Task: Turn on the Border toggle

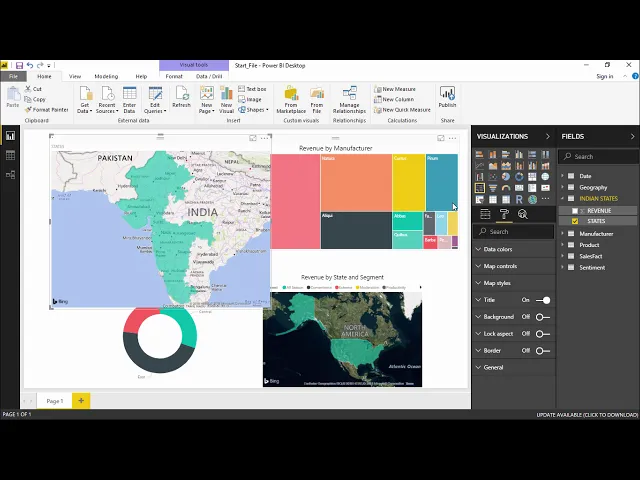Action: (x=543, y=351)
